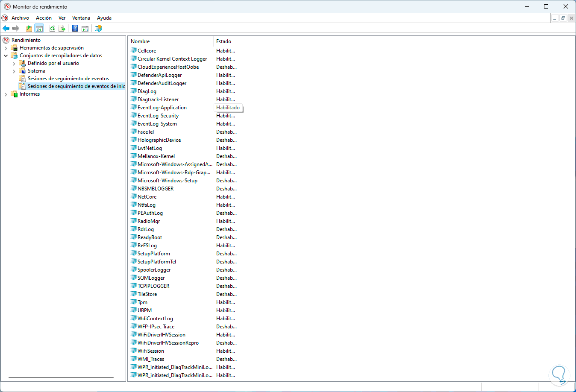Select the EventLog-System entry
Screen dimensions: 576x392
point(157,124)
